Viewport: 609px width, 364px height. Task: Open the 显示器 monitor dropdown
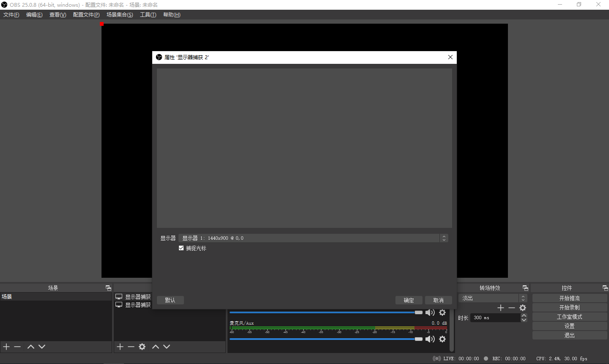[313, 238]
